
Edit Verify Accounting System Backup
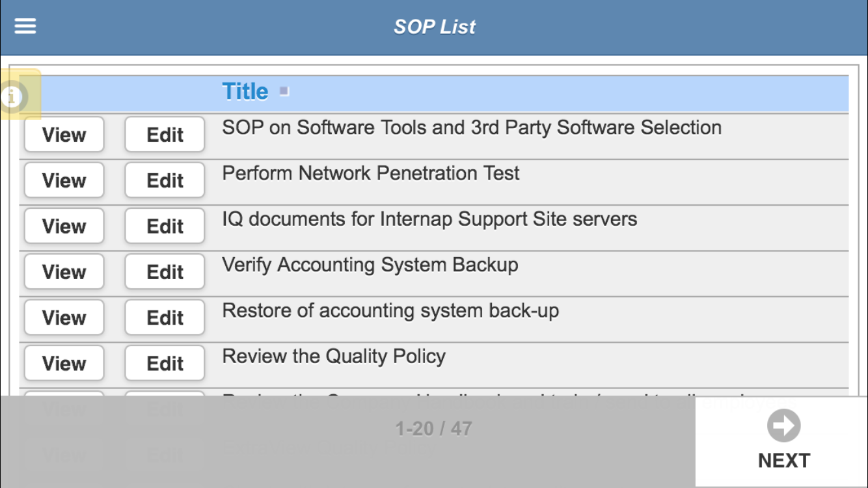click(x=165, y=272)
